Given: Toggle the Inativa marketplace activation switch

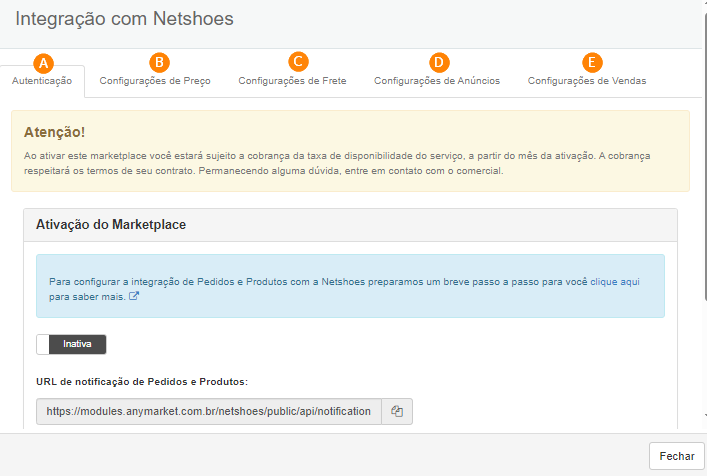Looking at the screenshot, I should (71, 344).
